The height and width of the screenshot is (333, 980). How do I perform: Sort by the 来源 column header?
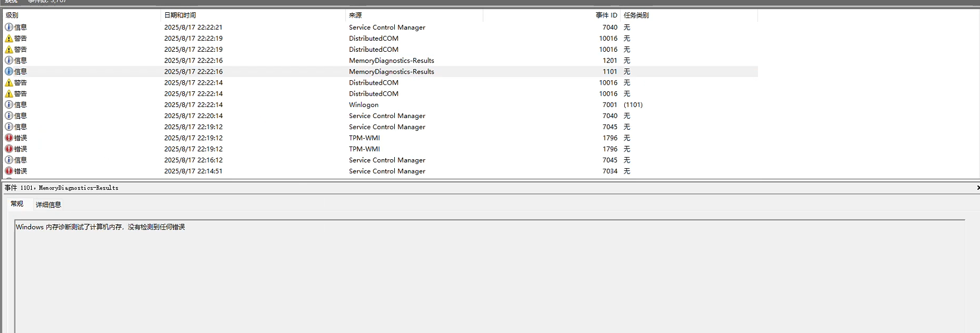point(414,15)
